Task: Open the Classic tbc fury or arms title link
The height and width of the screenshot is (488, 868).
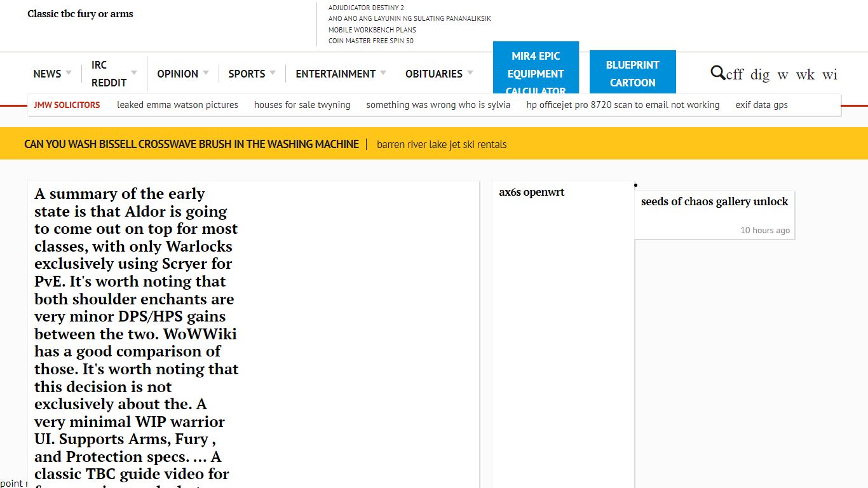Action: pyautogui.click(x=80, y=14)
